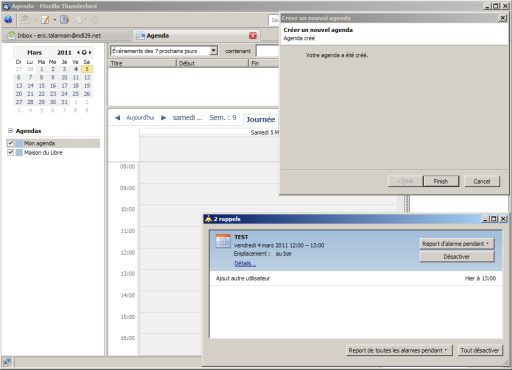Viewport: 512px width, 370px height.
Task: Go to the previous month arrow
Action: (x=78, y=52)
